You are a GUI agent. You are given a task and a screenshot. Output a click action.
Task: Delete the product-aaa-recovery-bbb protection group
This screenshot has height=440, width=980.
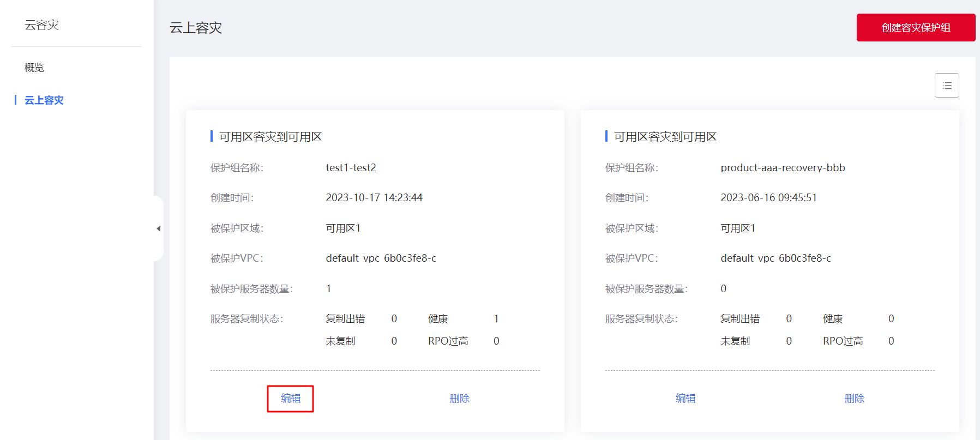[x=853, y=399]
